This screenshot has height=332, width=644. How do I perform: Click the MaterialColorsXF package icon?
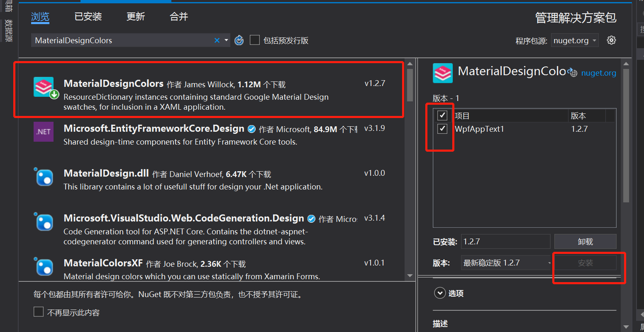[44, 267]
